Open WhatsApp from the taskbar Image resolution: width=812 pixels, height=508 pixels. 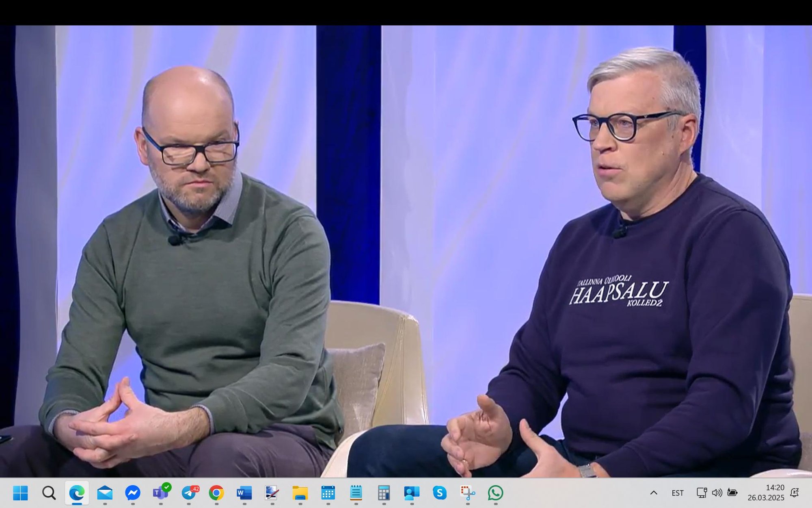(x=495, y=493)
